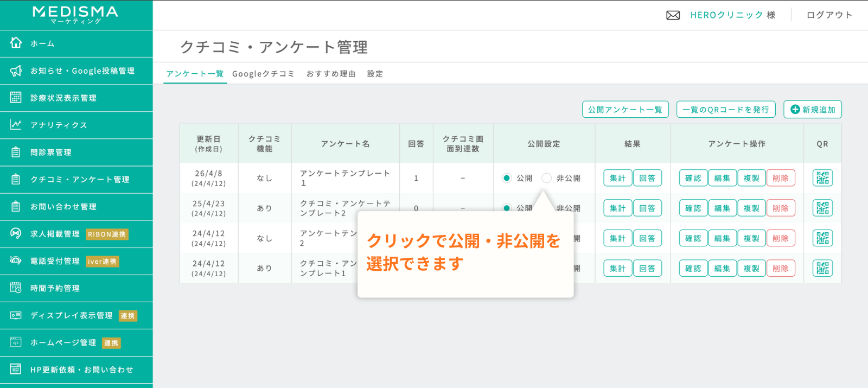Open QR code for クチコミ・アンケートテンプレート1 row

822,268
